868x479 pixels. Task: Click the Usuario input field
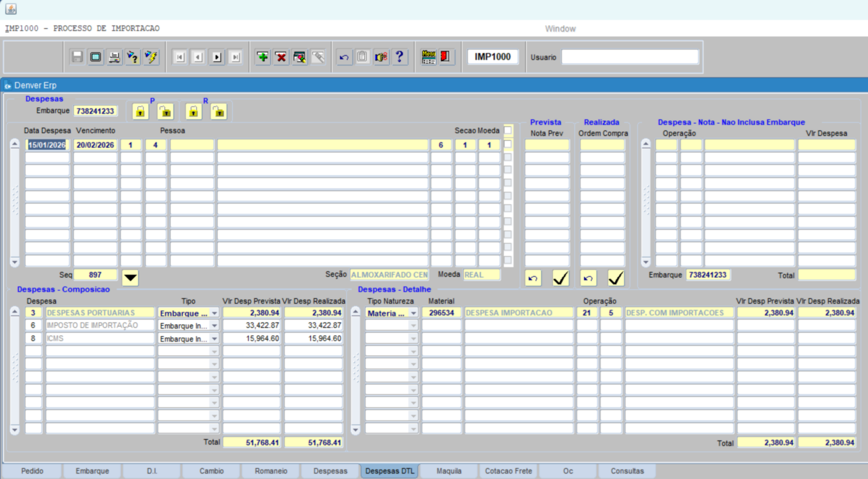pos(630,57)
